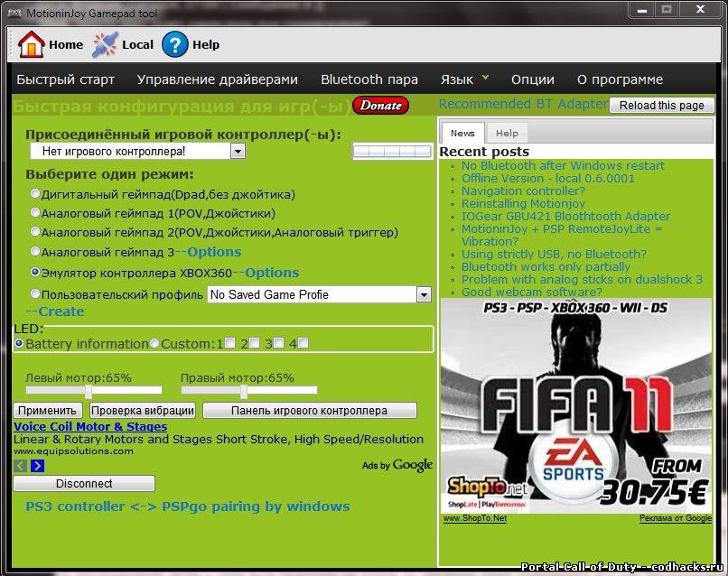
Task: Select Аналоговый геймпад 1 radio button
Action: tap(35, 212)
